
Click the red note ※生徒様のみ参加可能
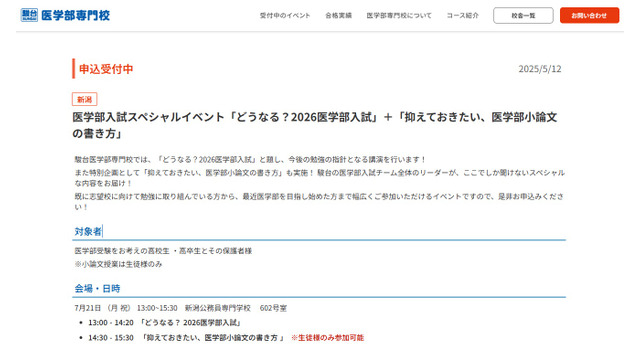pos(327,338)
